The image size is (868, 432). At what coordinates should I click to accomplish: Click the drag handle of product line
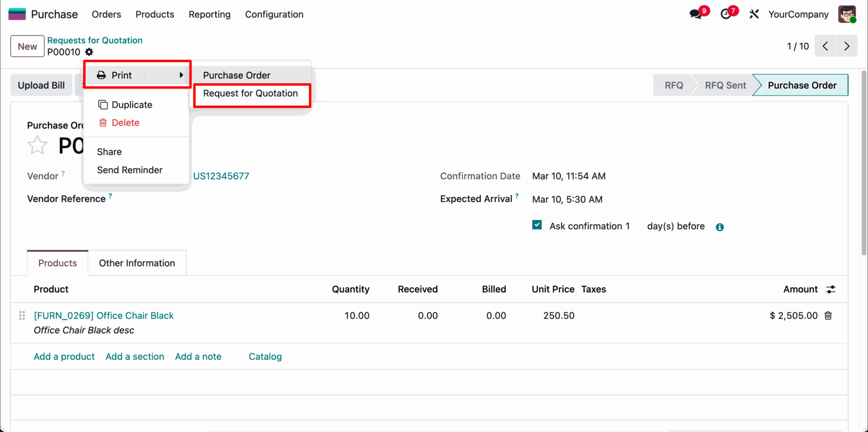point(22,316)
